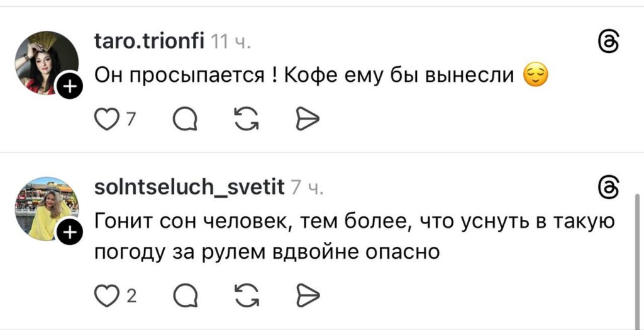Viewport: 644px width, 330px height.
Task: Repost taro.trionfi's comment
Action: pos(245,118)
